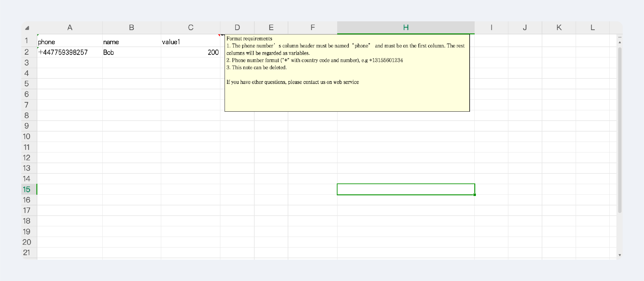Select the cell containing Bob
This screenshot has width=644, height=281.
click(131, 52)
